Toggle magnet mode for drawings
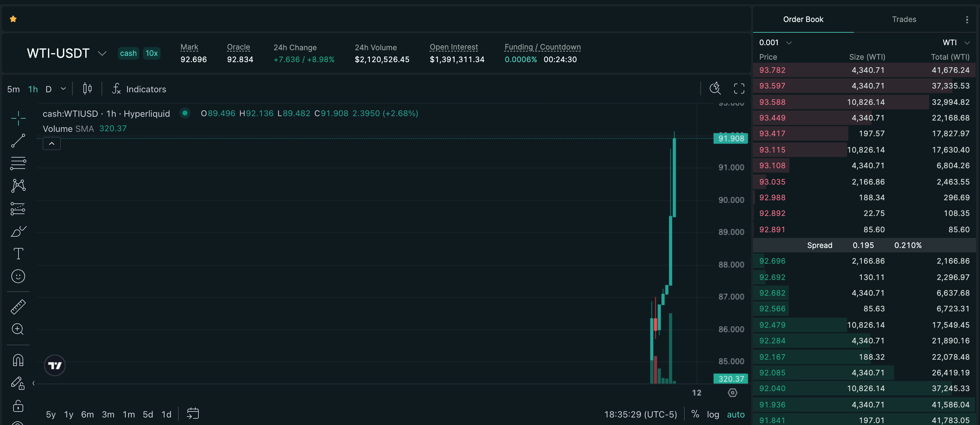Image resolution: width=980 pixels, height=425 pixels. tap(18, 360)
